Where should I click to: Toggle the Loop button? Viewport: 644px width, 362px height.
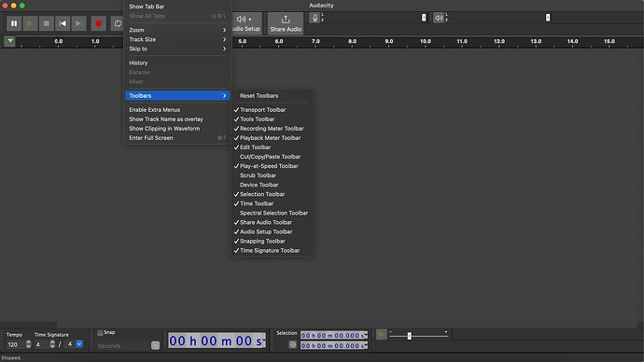pos(118,23)
